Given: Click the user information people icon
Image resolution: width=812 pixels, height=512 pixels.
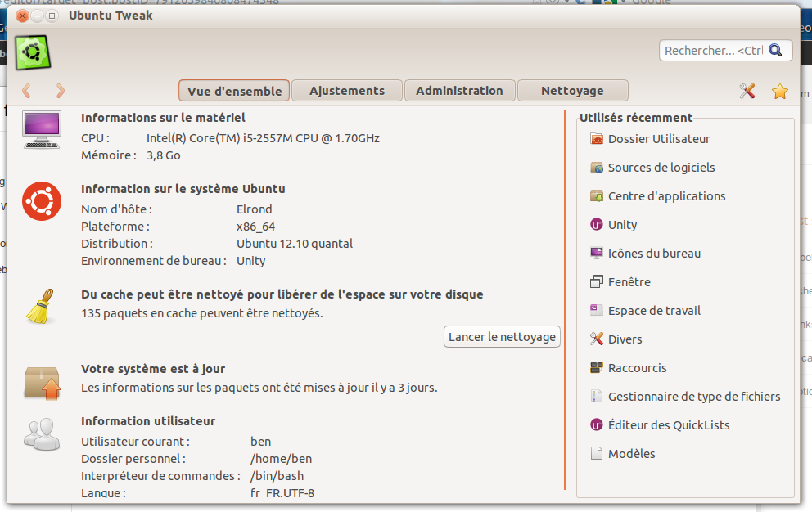Looking at the screenshot, I should click(42, 433).
